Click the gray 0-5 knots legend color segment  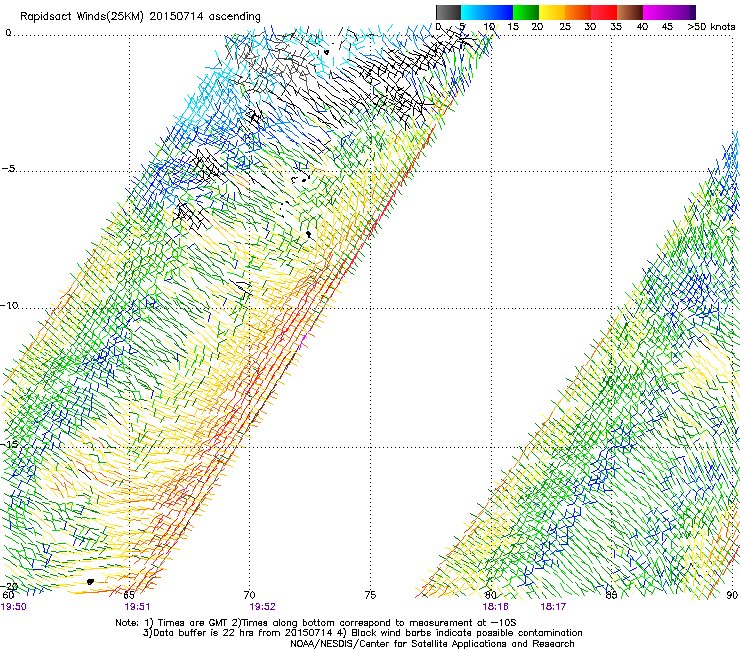448,12
